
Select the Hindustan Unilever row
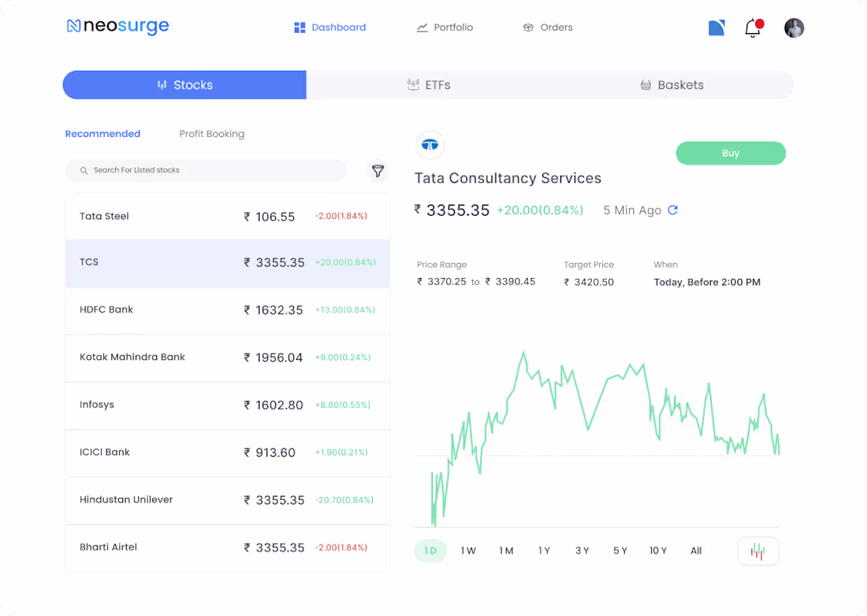[x=227, y=500]
